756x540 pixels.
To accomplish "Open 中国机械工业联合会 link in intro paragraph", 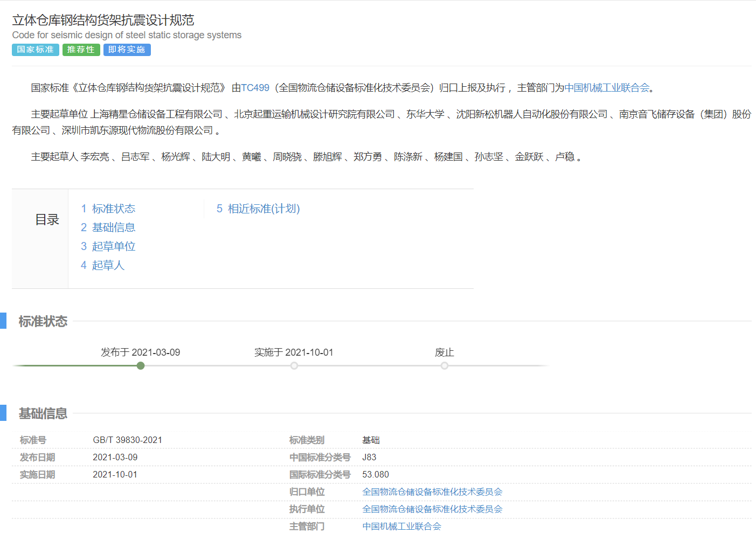I will pos(607,88).
